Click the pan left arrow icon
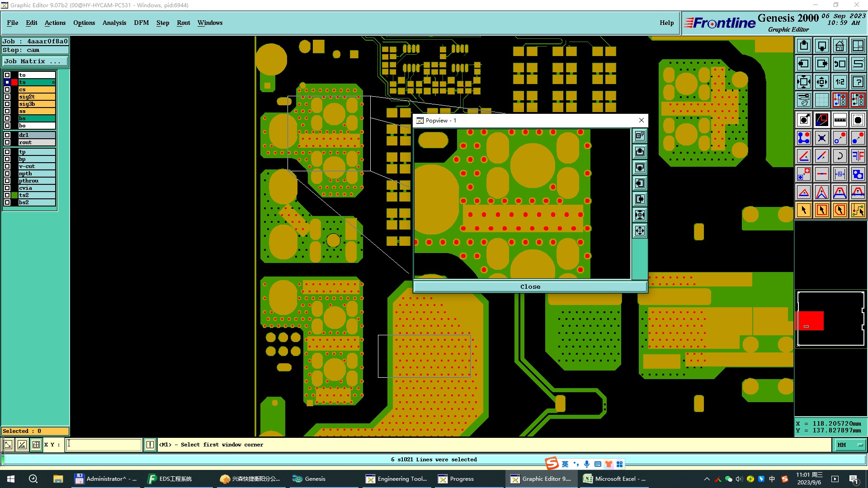 (x=804, y=64)
